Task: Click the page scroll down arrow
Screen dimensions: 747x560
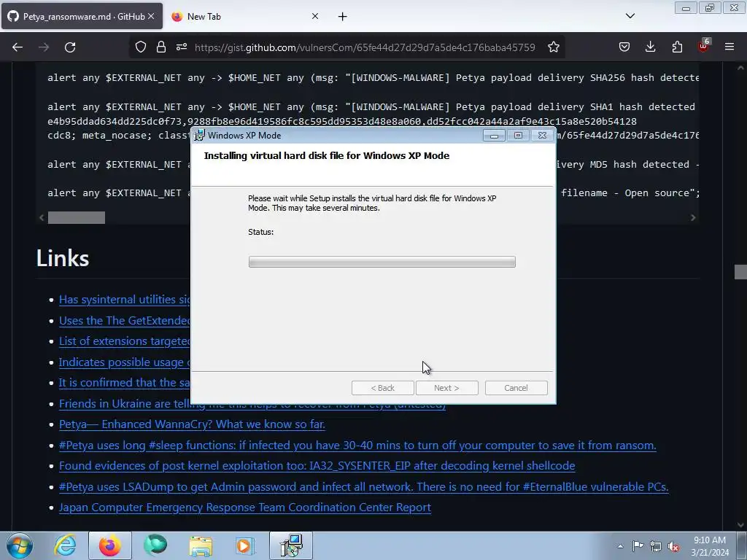Action: 740,525
